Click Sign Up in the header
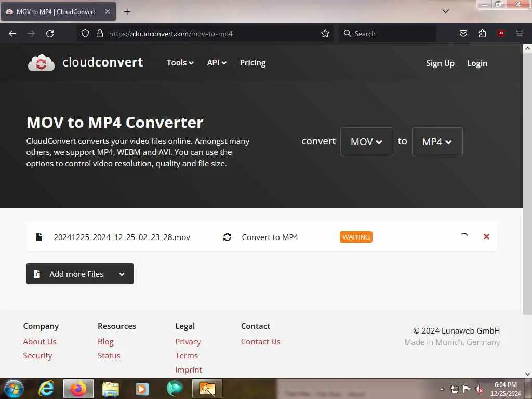Image resolution: width=532 pixels, height=399 pixels. (x=440, y=63)
